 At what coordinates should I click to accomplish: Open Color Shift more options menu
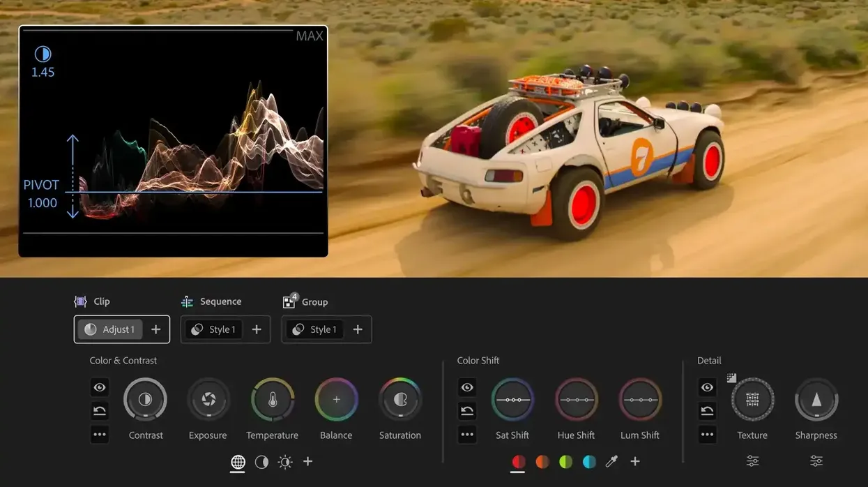click(x=467, y=435)
